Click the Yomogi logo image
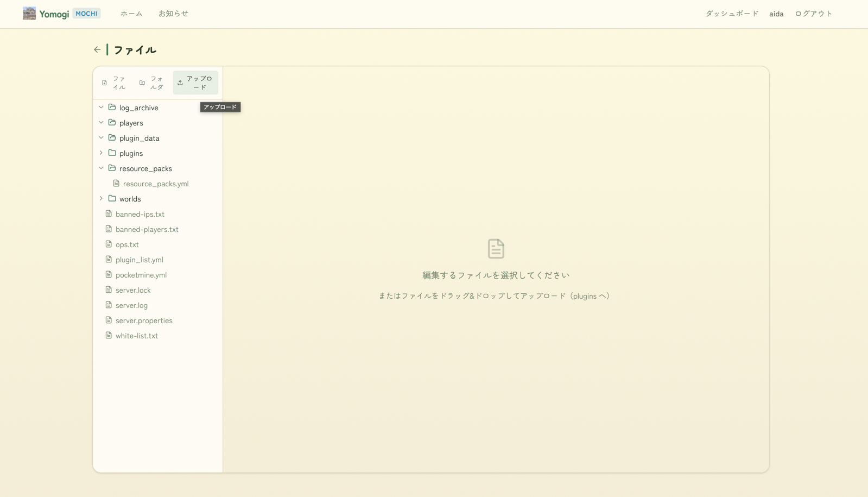 pos(29,14)
